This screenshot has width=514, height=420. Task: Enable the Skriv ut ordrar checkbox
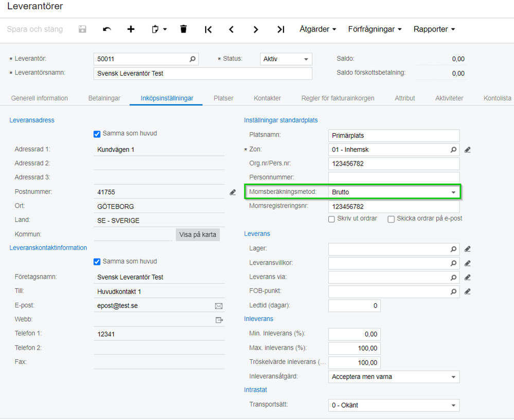pos(332,219)
